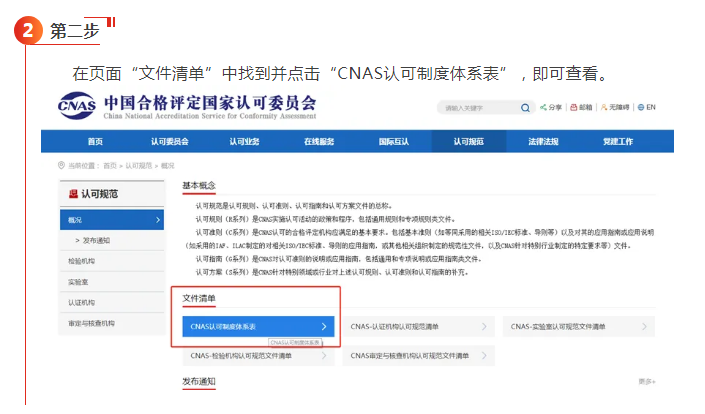The height and width of the screenshot is (414, 705).
Task: Click the red 认可规范 sidebar header icon
Action: [x=73, y=194]
